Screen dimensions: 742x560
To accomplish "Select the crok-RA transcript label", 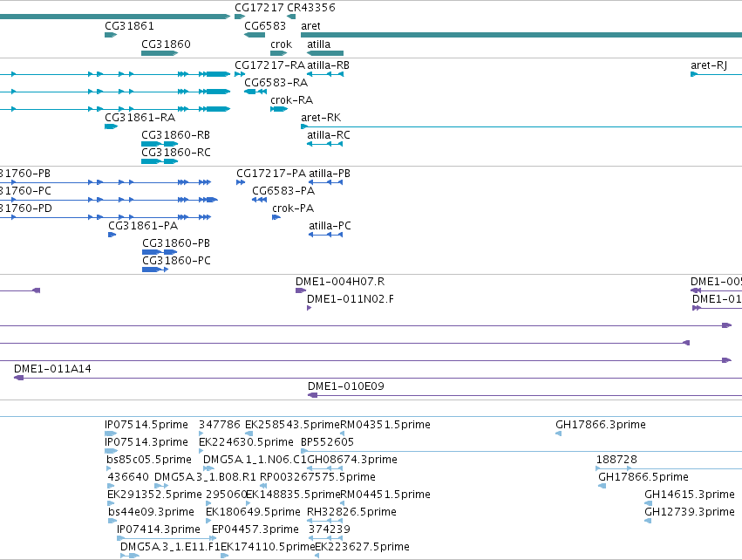I will click(291, 100).
